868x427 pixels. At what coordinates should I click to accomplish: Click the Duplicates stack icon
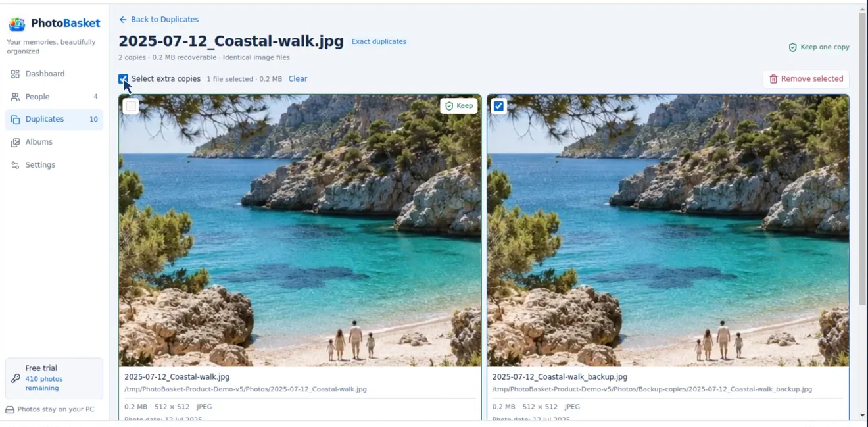(x=15, y=120)
